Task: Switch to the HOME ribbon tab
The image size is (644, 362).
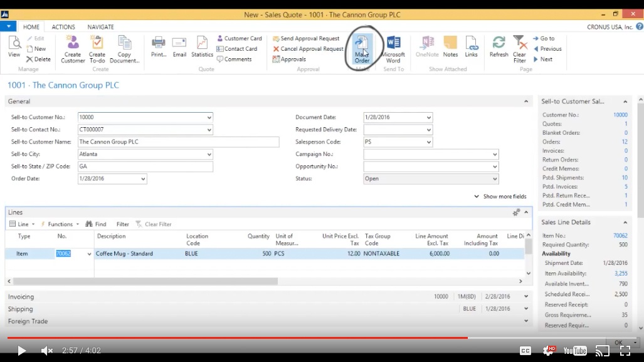Action: click(x=31, y=27)
